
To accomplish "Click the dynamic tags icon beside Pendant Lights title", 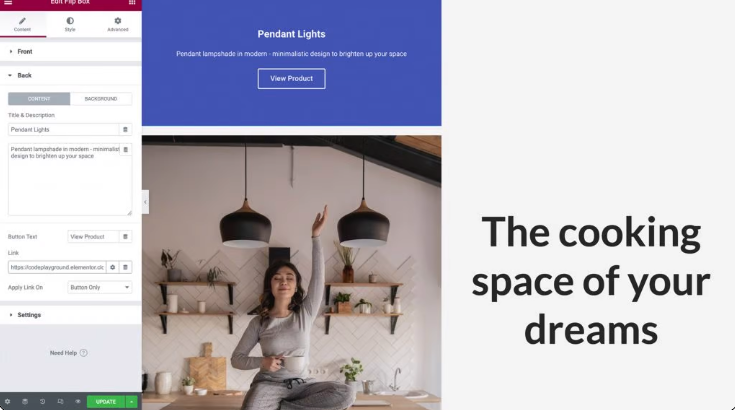I will click(125, 129).
